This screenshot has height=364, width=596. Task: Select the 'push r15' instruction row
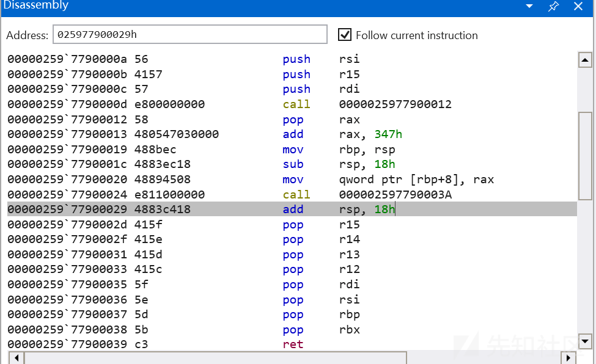pyautogui.click(x=292, y=74)
